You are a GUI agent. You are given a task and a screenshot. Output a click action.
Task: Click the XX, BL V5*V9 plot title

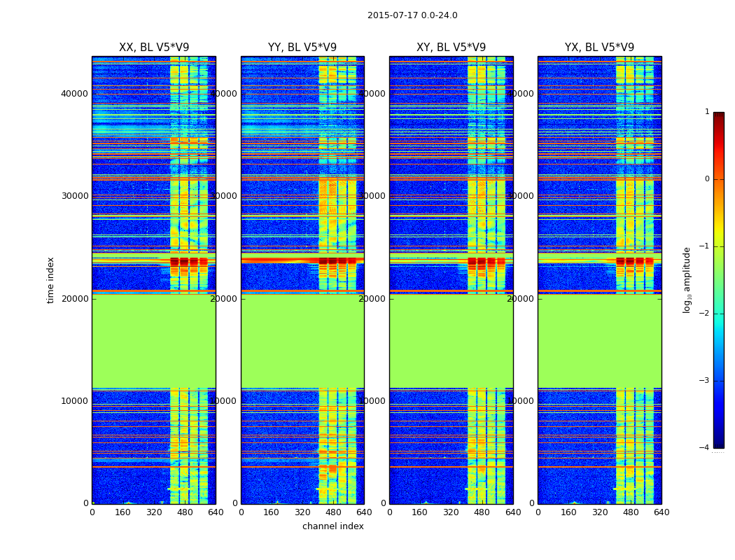click(x=154, y=48)
